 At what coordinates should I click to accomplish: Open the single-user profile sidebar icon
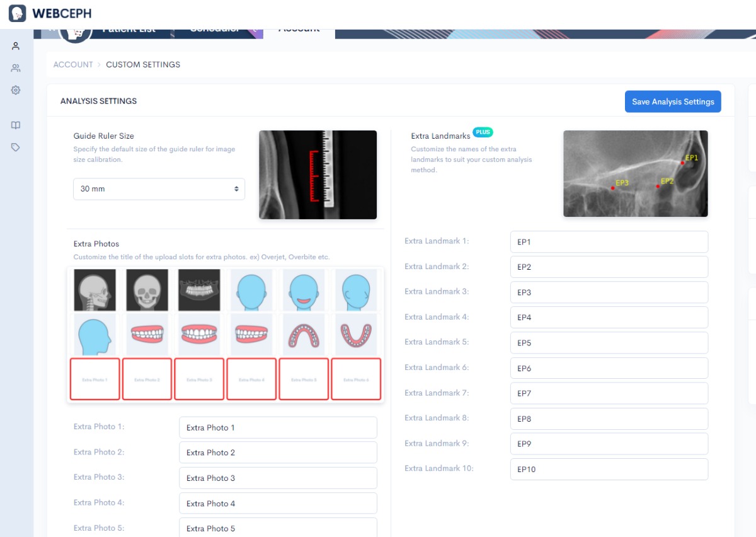point(16,46)
